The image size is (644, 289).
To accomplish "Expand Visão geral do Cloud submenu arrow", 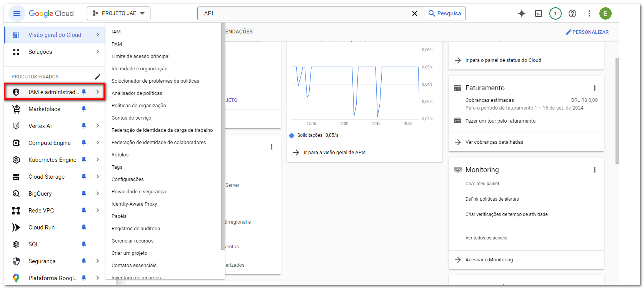I will click(x=98, y=35).
